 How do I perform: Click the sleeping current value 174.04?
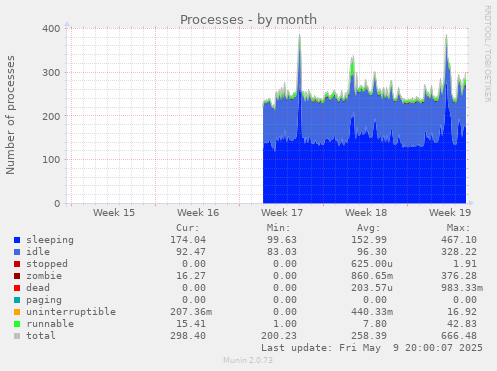pyautogui.click(x=188, y=240)
